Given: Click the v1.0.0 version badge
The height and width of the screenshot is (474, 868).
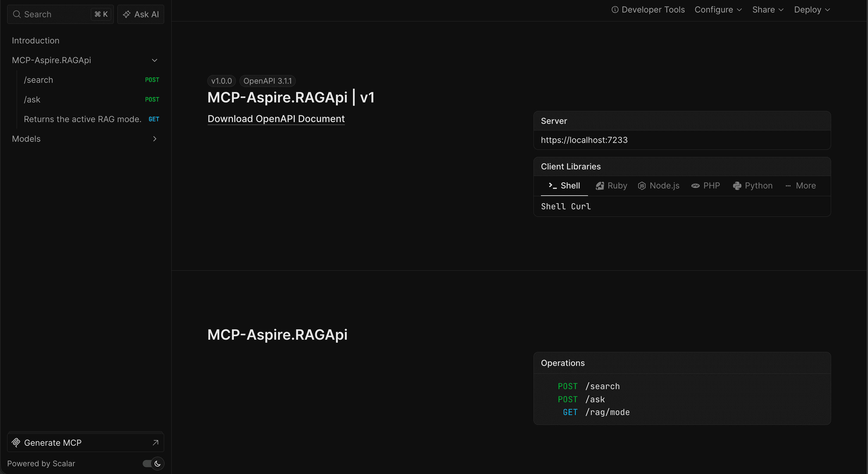Looking at the screenshot, I should [221, 81].
